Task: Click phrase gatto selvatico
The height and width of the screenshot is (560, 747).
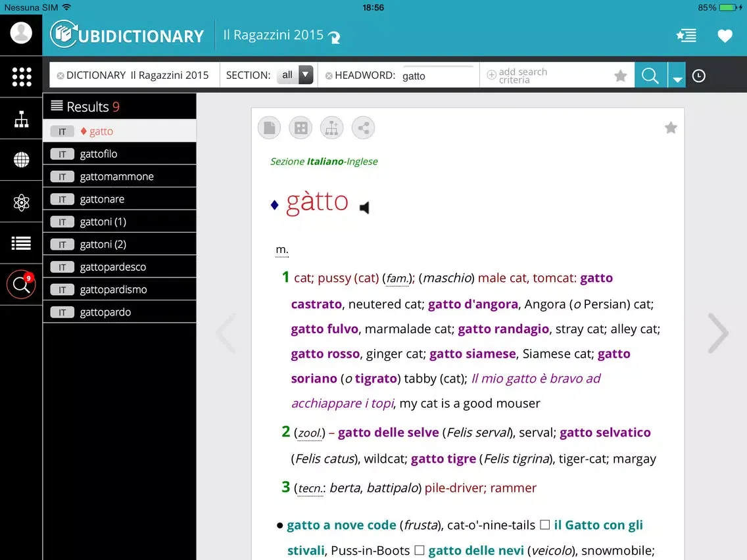Action: 605,432
